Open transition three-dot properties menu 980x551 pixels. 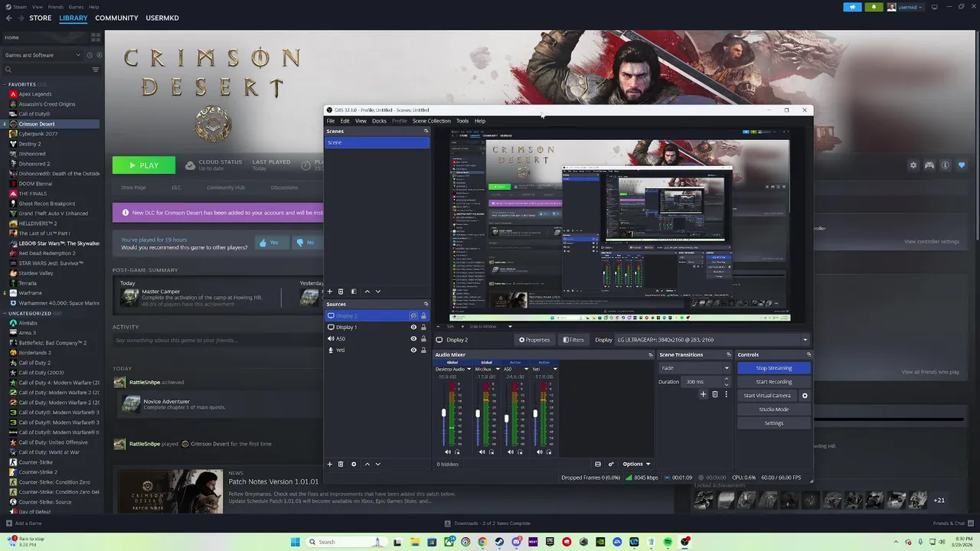pyautogui.click(x=726, y=394)
